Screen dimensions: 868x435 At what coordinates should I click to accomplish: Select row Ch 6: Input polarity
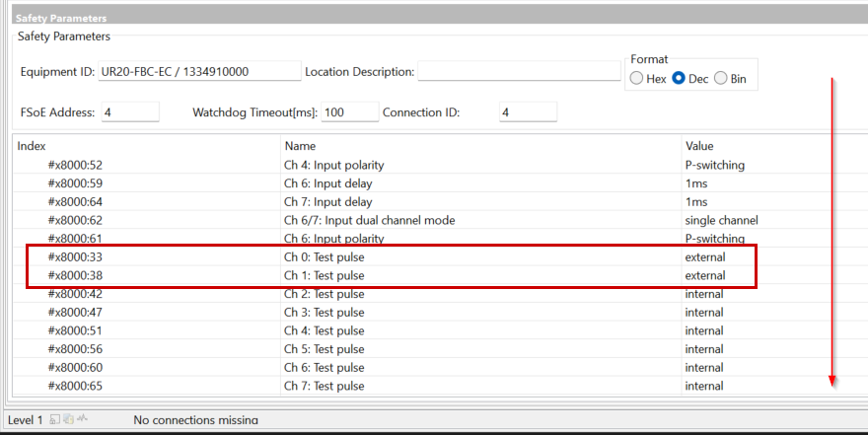[440, 239]
